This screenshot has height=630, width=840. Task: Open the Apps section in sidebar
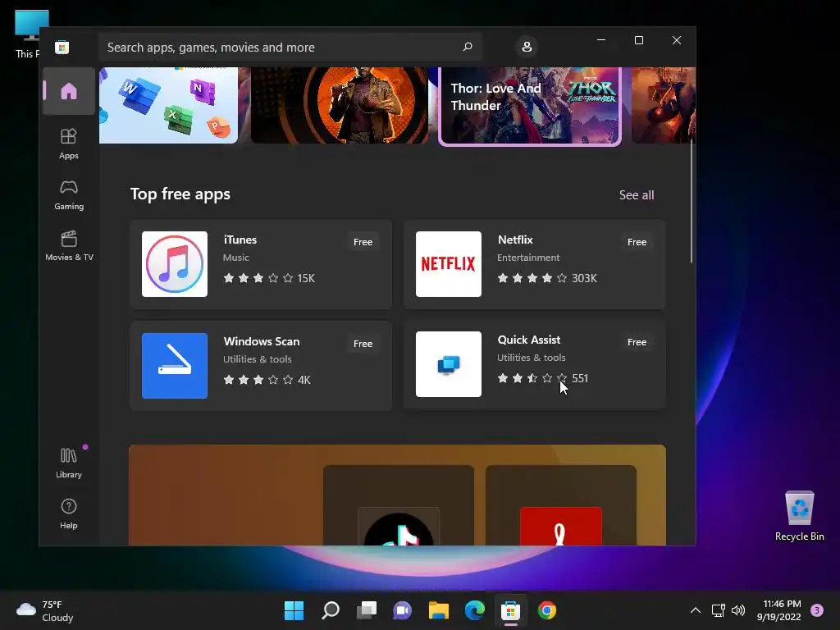click(x=69, y=144)
